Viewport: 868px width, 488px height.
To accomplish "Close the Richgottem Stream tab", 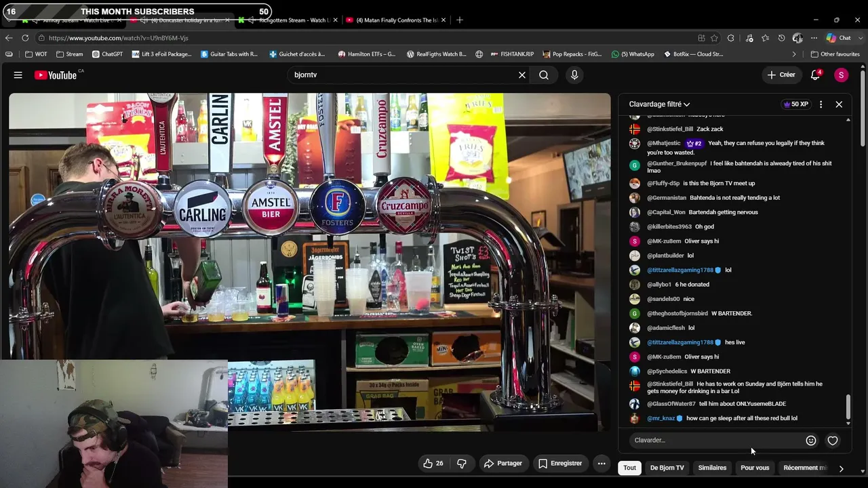I will [x=336, y=20].
